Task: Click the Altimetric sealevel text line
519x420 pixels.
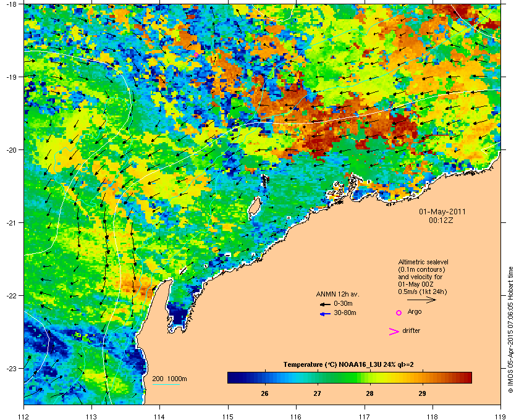Action: point(423,262)
